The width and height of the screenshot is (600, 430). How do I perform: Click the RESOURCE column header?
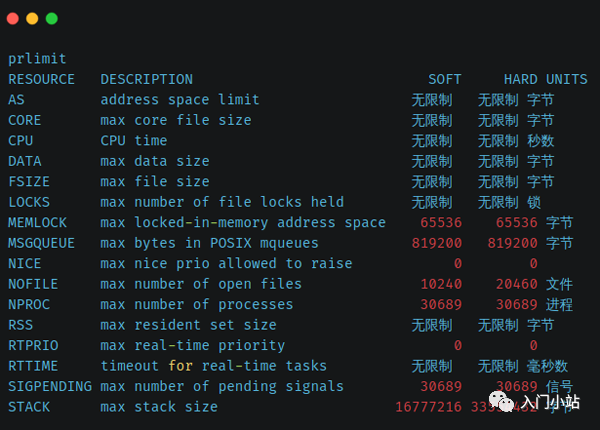[41, 79]
